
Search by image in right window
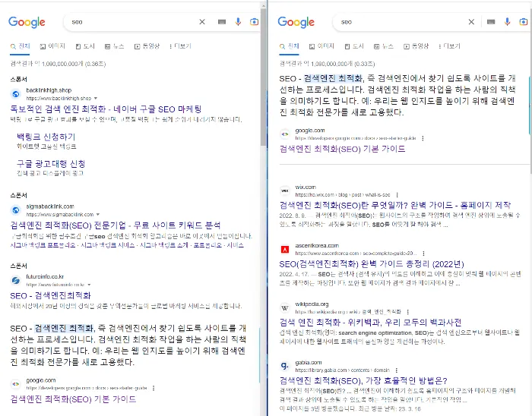tap(524, 22)
